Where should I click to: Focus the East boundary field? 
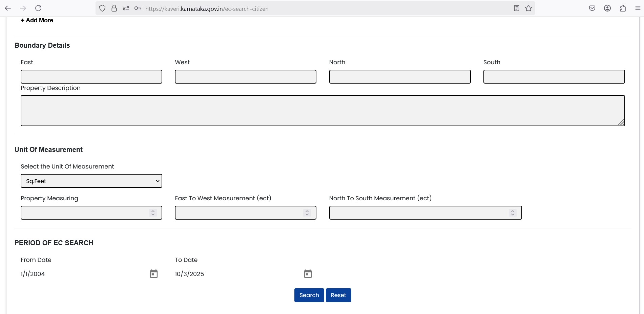91,76
